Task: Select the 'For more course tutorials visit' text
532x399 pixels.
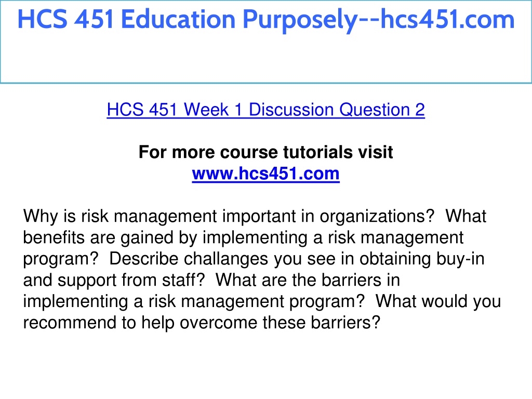Action: 265,152
